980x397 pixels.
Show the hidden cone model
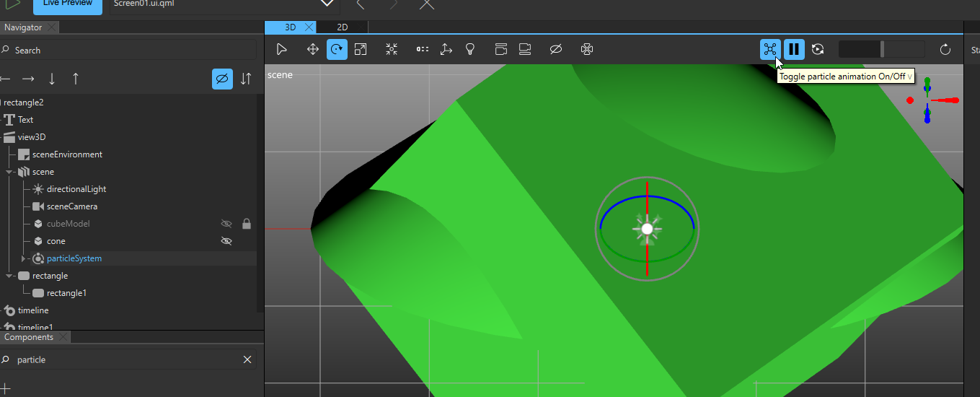(x=226, y=241)
